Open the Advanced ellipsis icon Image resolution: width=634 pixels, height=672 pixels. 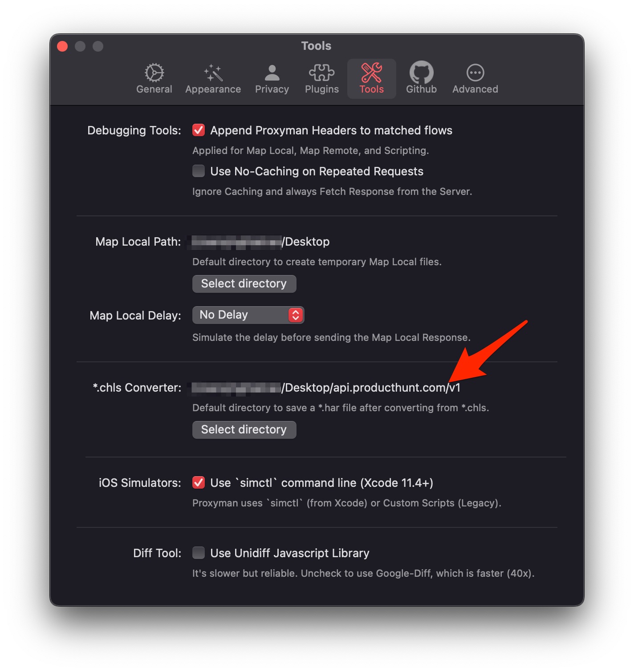tap(475, 73)
